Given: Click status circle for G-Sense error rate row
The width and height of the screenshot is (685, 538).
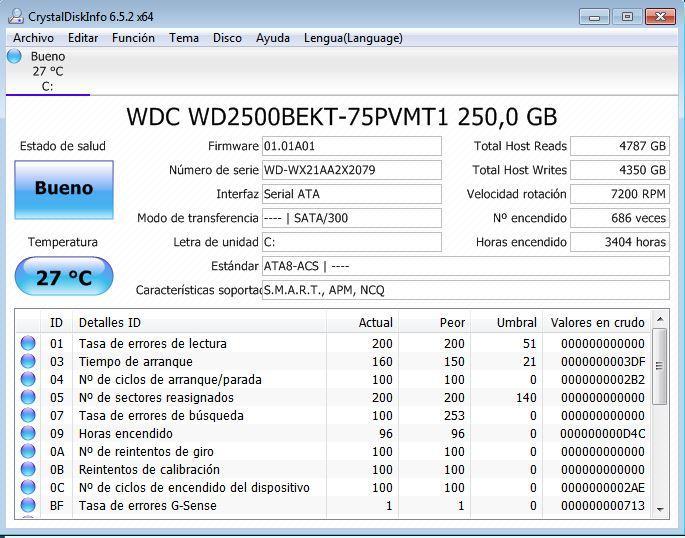Looking at the screenshot, I should coord(28,505).
